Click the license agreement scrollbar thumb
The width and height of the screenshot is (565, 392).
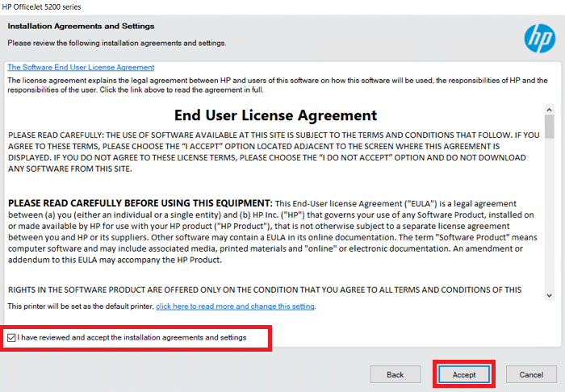pyautogui.click(x=549, y=127)
